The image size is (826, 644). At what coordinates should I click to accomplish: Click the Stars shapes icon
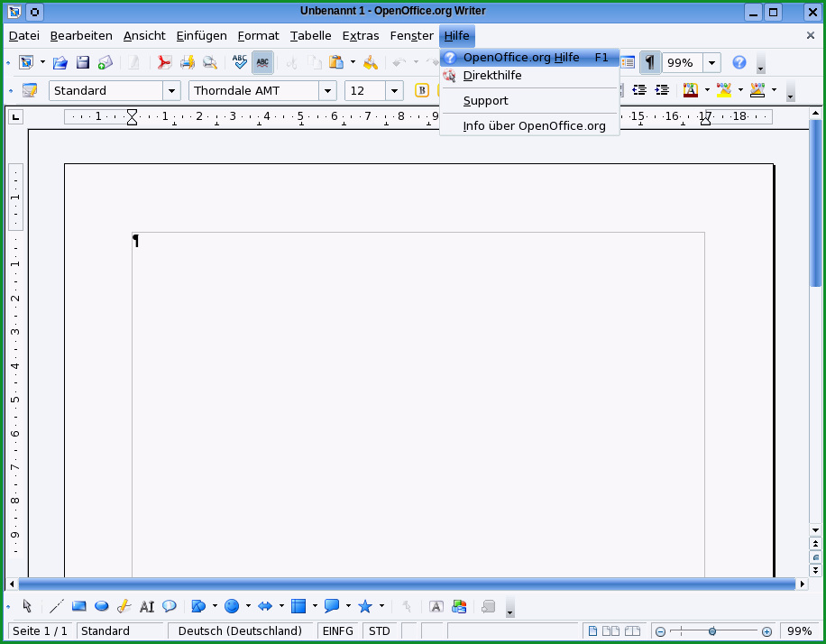pos(365,607)
